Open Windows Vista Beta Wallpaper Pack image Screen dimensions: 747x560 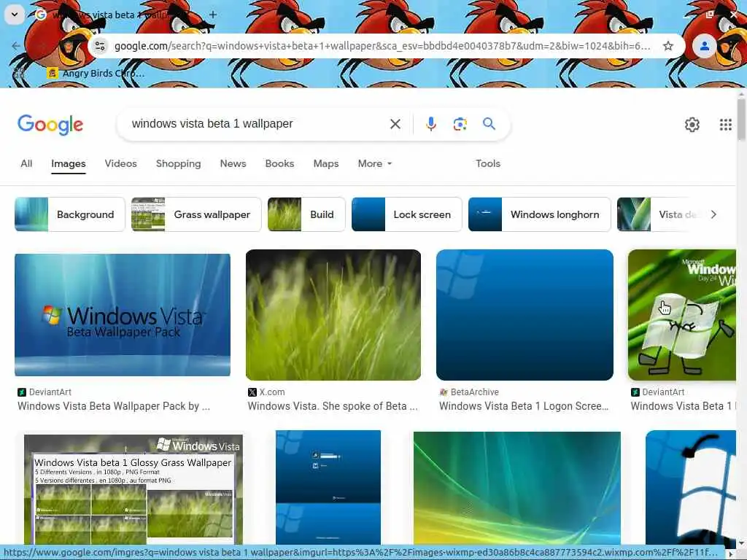click(x=123, y=315)
